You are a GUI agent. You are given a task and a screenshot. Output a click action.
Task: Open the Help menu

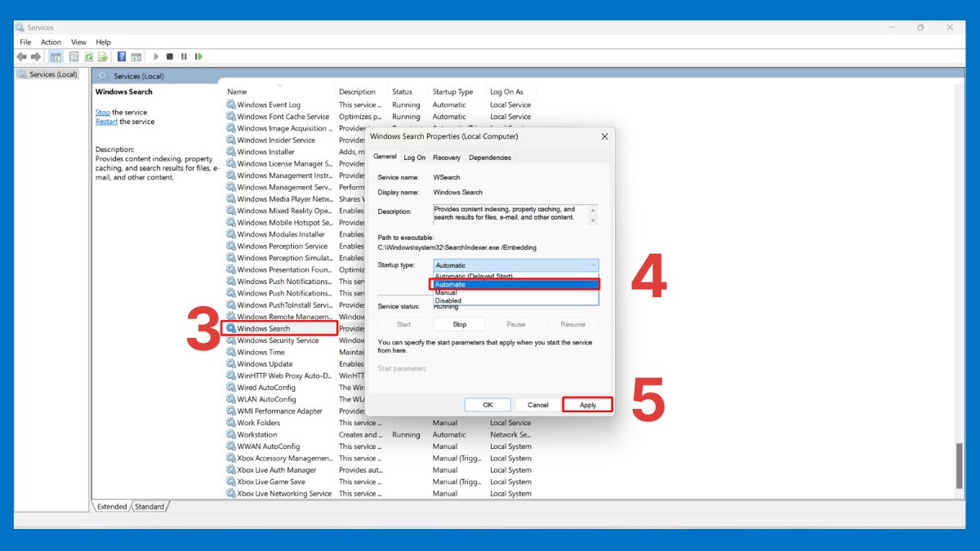click(103, 42)
